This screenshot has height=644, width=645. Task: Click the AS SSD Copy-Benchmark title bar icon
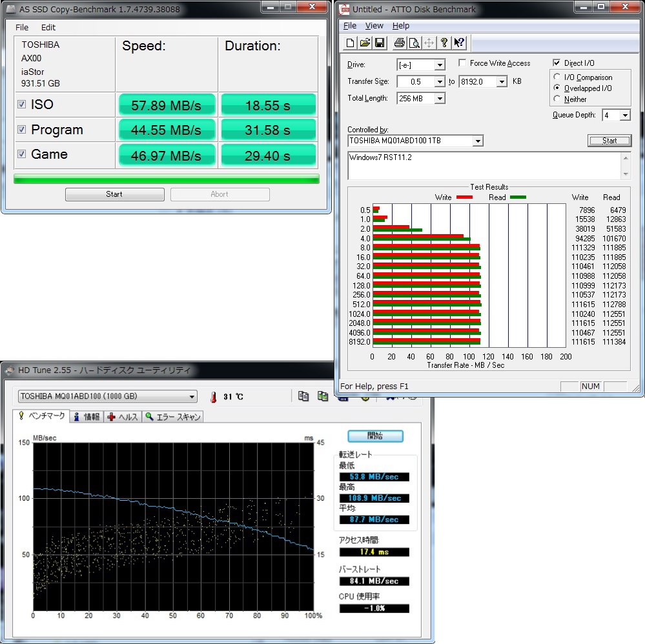[x=11, y=9]
